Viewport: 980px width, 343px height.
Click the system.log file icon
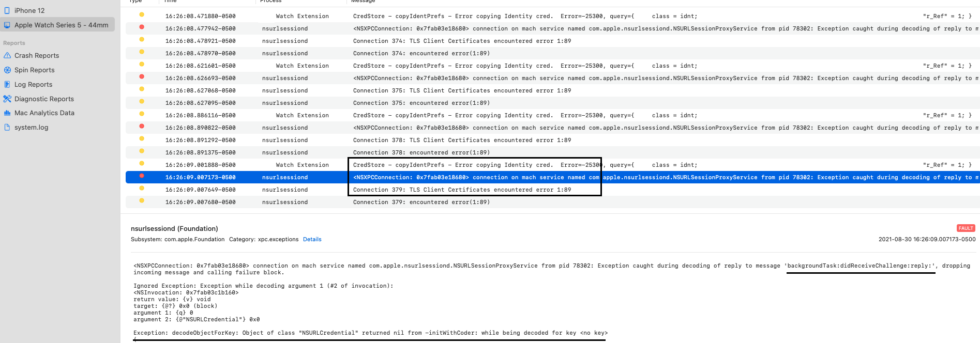(x=7, y=127)
